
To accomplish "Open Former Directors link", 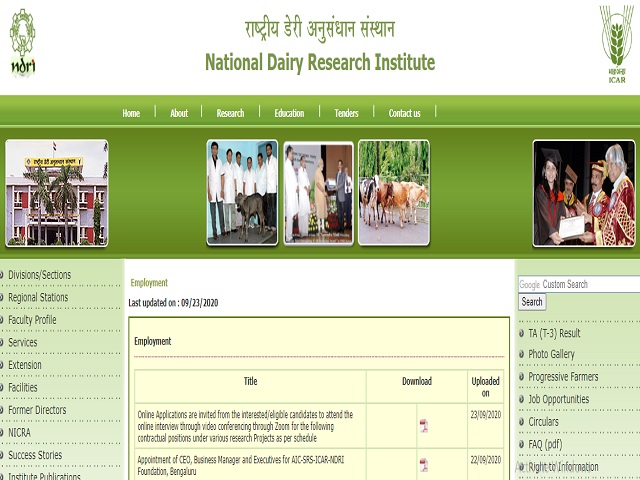I will coord(37,410).
